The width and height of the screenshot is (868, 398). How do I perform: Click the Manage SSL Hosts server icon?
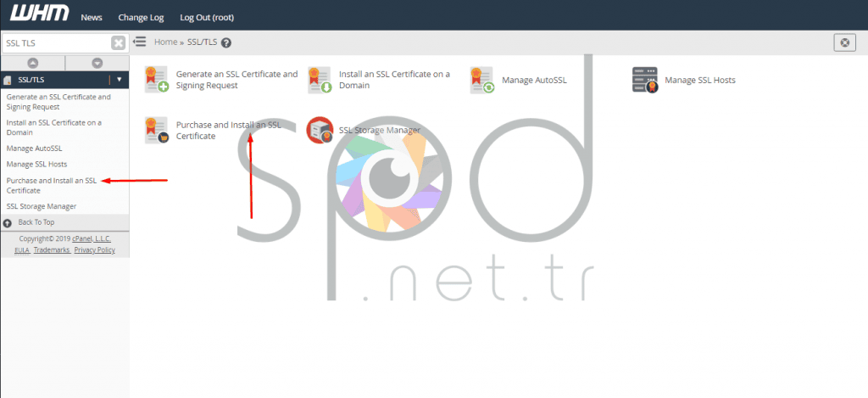coord(645,80)
